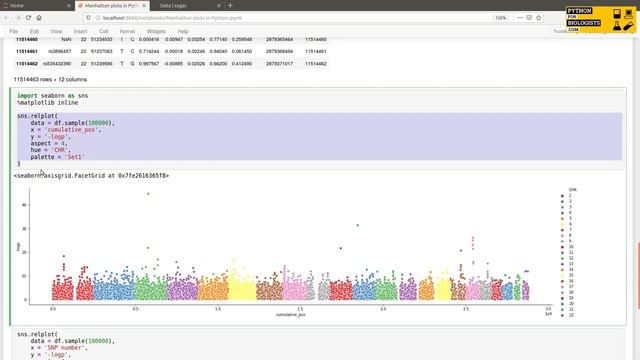The height and width of the screenshot is (360, 640).
Task: Open the Kernel menu
Action: coord(127,31)
